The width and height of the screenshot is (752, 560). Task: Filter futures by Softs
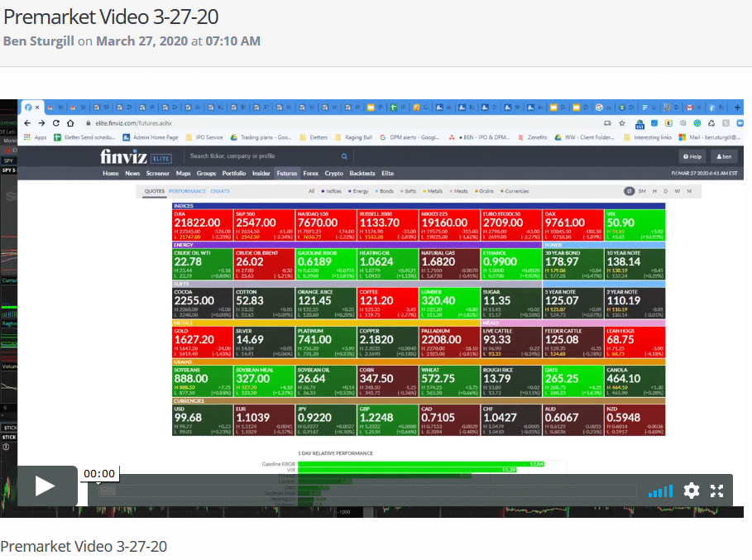409,191
